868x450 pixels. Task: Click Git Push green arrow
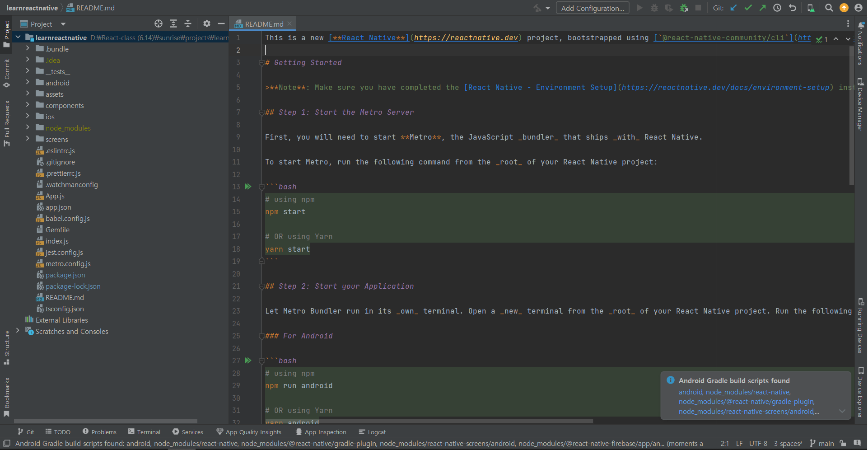tap(763, 8)
